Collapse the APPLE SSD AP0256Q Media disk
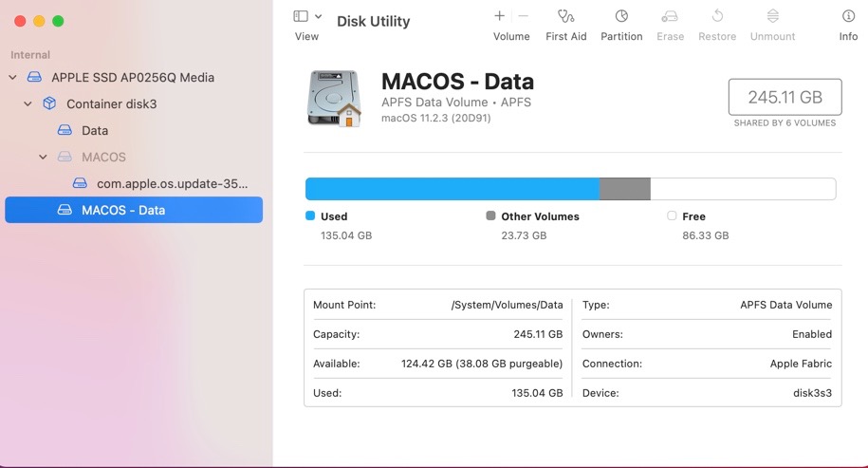Viewport: 868px width, 468px height. 12,78
